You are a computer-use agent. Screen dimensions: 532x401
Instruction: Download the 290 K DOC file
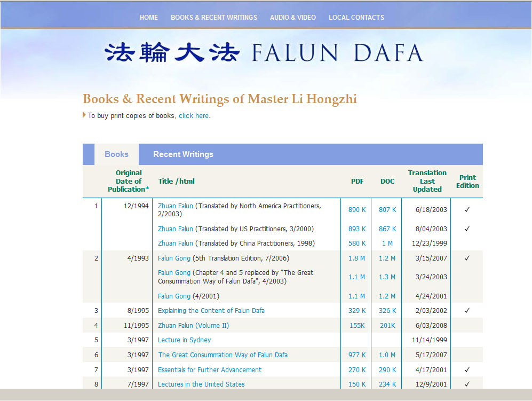(387, 369)
